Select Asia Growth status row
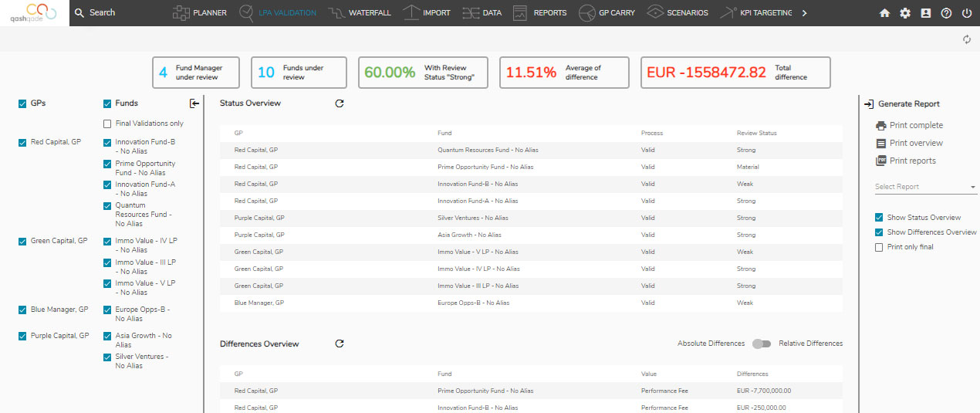 (x=531, y=235)
